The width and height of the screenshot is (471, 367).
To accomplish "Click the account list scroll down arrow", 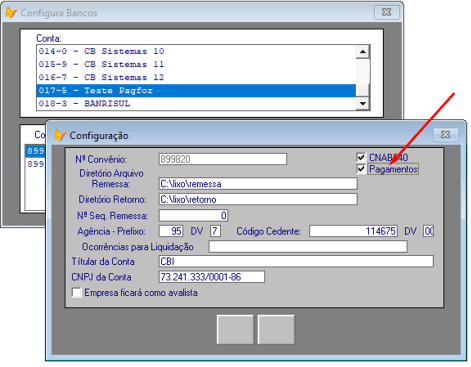I will point(363,103).
